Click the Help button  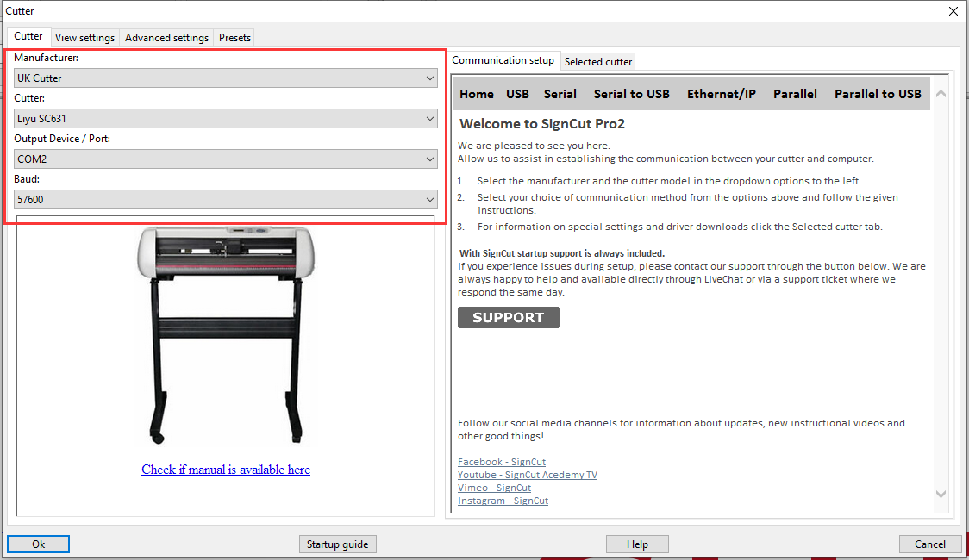click(637, 544)
